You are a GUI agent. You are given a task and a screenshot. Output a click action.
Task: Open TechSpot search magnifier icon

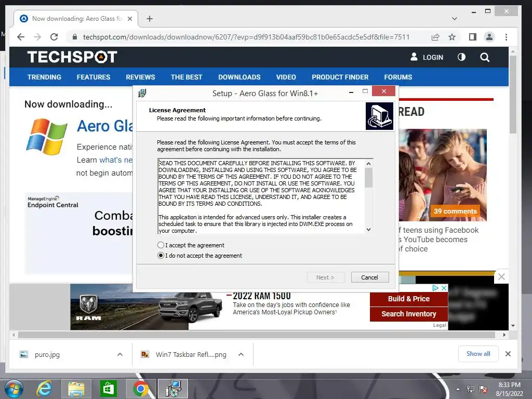point(485,57)
